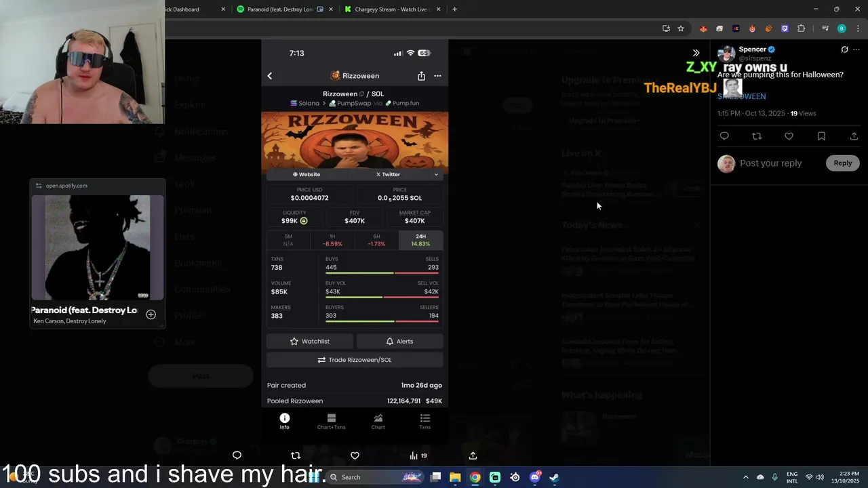
Task: Click the Grok icon on Spencer's post
Action: tap(844, 49)
